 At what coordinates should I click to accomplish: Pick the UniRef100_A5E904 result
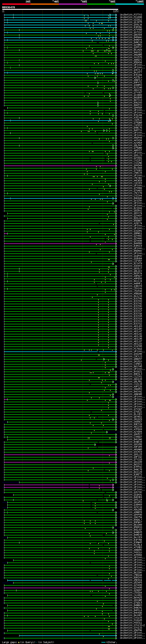131,580
